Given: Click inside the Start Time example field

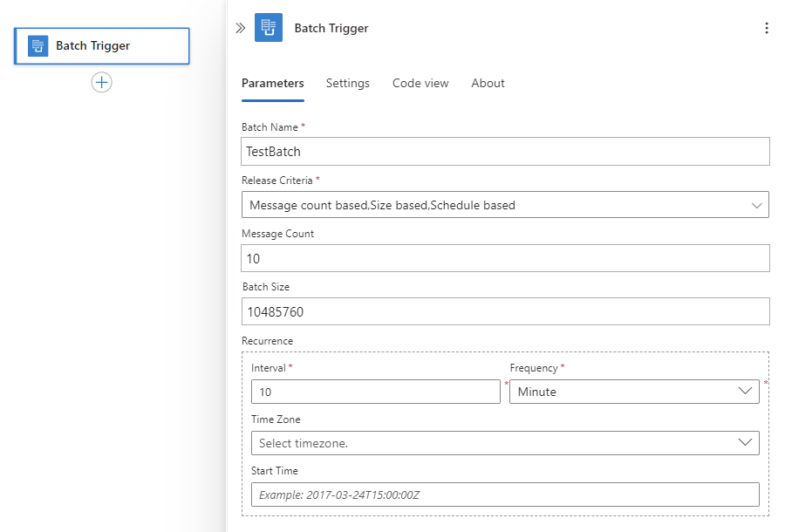Looking at the screenshot, I should coord(505,494).
